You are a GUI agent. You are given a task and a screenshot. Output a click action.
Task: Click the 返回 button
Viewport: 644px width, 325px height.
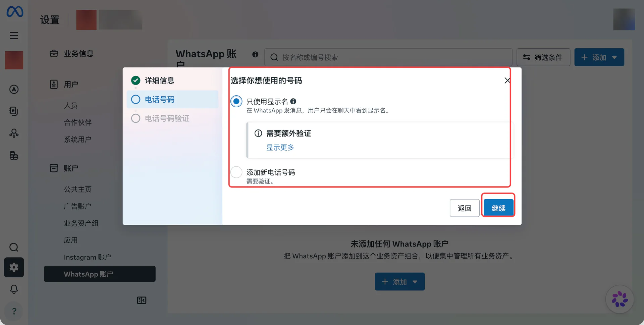coord(465,208)
